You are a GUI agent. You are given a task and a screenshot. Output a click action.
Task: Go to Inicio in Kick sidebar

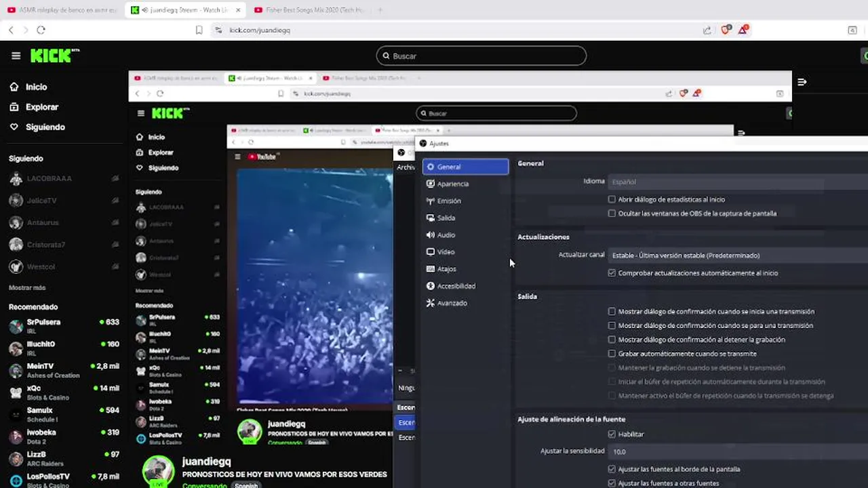pyautogui.click(x=37, y=87)
